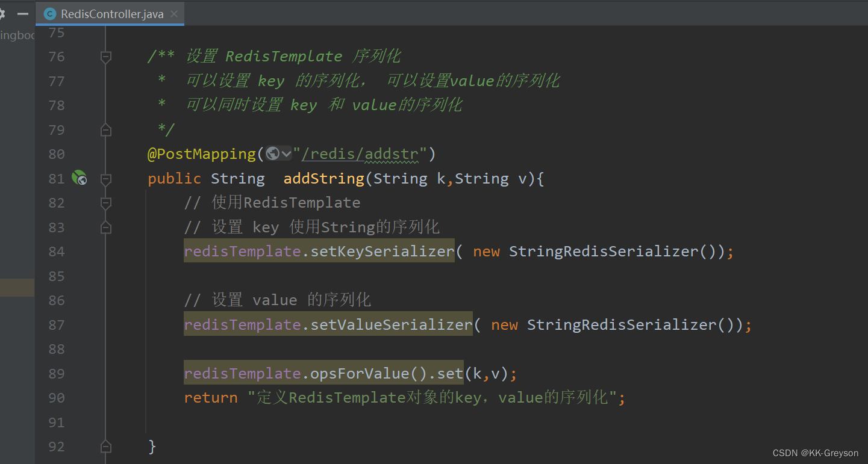The image size is (868, 464).
Task: Collapse the comment fold marker at line 82
Action: tap(106, 203)
